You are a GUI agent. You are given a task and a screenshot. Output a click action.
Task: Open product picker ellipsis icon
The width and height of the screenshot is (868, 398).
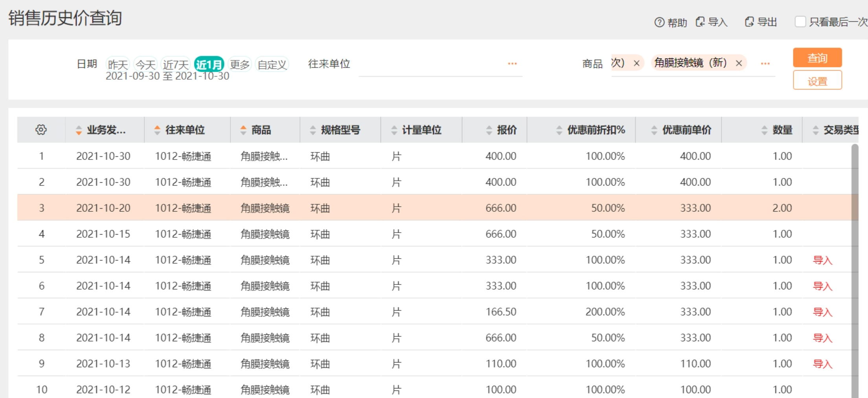tap(765, 64)
